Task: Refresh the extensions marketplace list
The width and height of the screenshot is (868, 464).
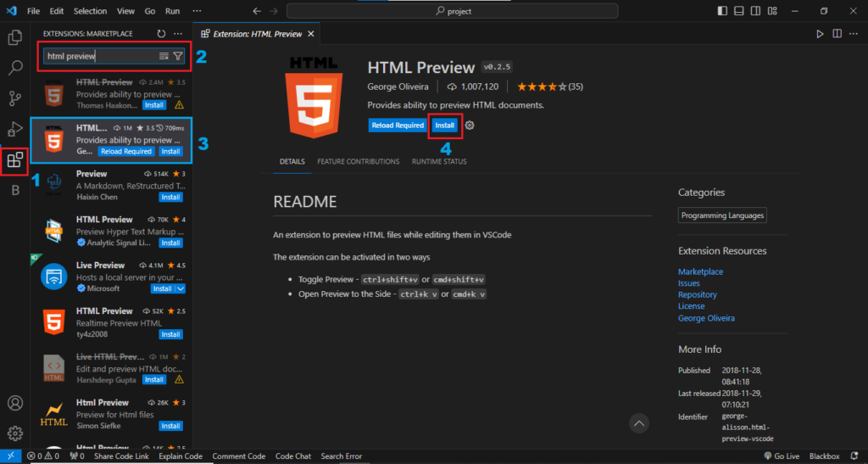Action: click(x=161, y=34)
